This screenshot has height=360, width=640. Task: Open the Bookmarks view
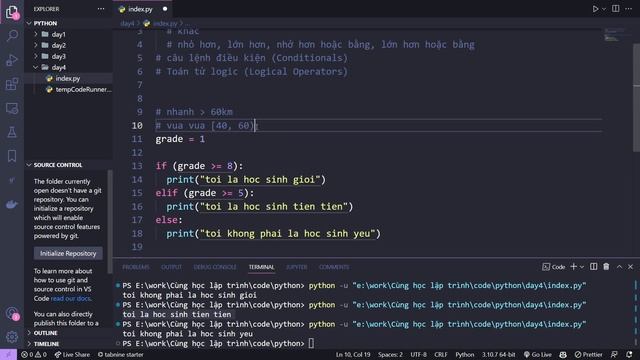pos(12,156)
